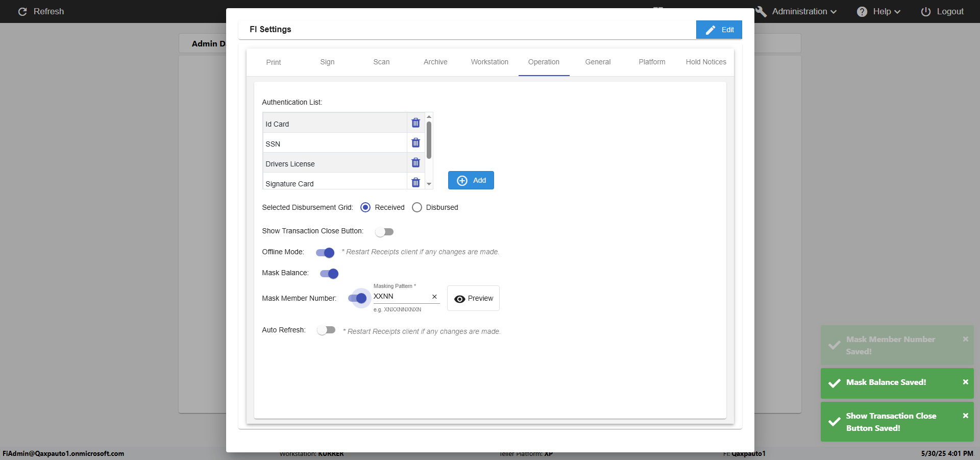This screenshot has height=460, width=980.
Task: Click the FI Settings dialog title
Action: point(271,29)
